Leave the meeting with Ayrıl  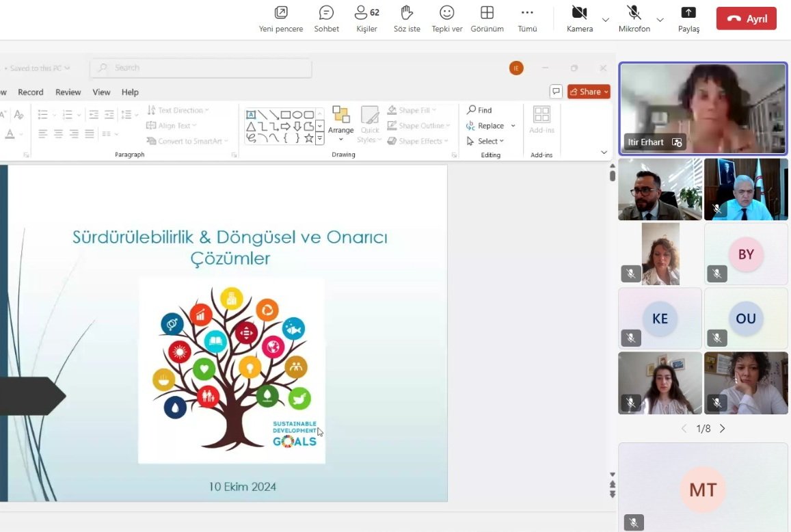point(746,18)
